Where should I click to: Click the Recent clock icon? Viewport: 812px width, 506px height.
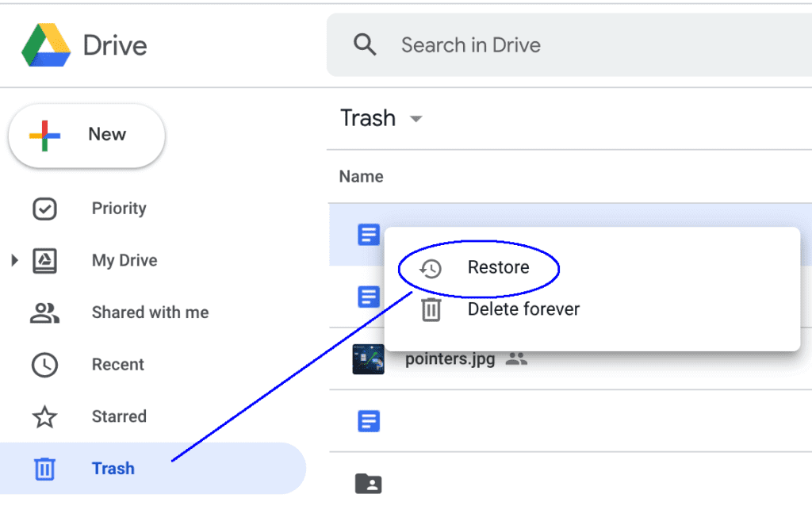tap(45, 364)
